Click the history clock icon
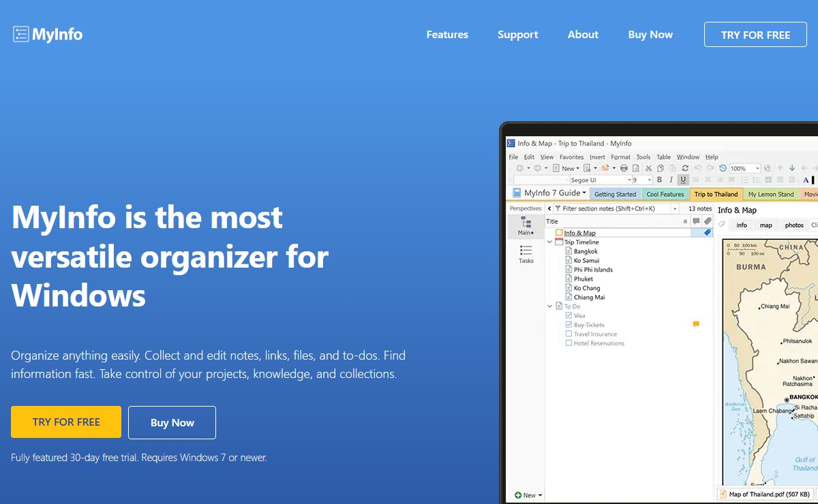Image resolution: width=818 pixels, height=504 pixels. [723, 168]
